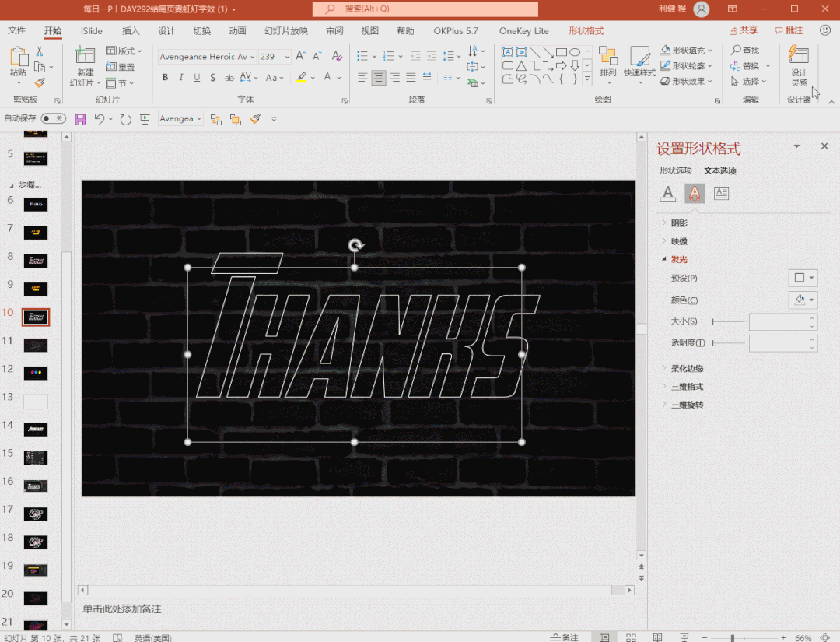The width and height of the screenshot is (840, 642).
Task: Click the Paste clipboard icon
Action: [x=18, y=56]
